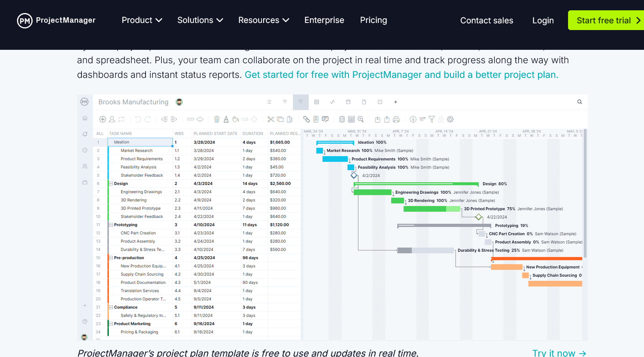Collapse the Pre-production task group
Image resolution: width=644 pixels, height=357 pixels.
[111, 258]
